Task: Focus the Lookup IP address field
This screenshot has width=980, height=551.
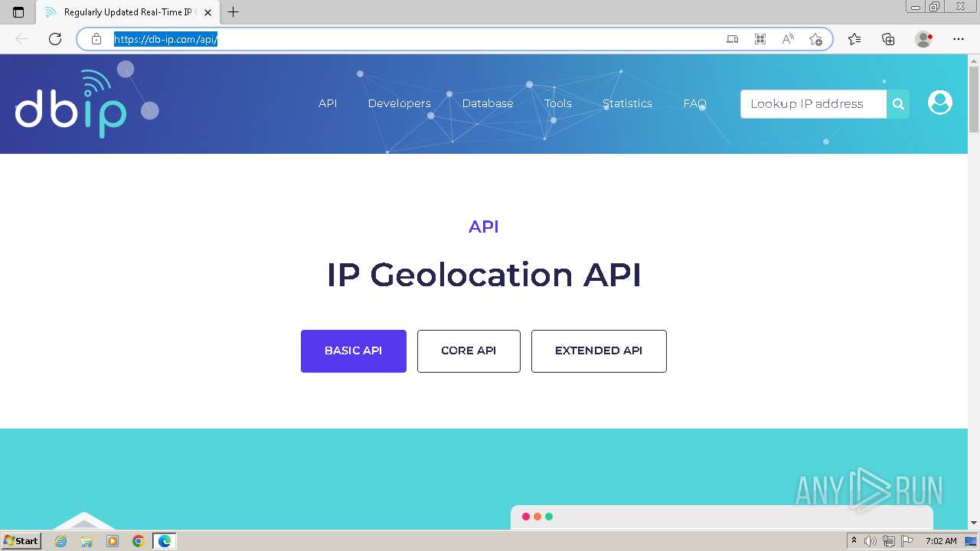Action: (x=814, y=104)
